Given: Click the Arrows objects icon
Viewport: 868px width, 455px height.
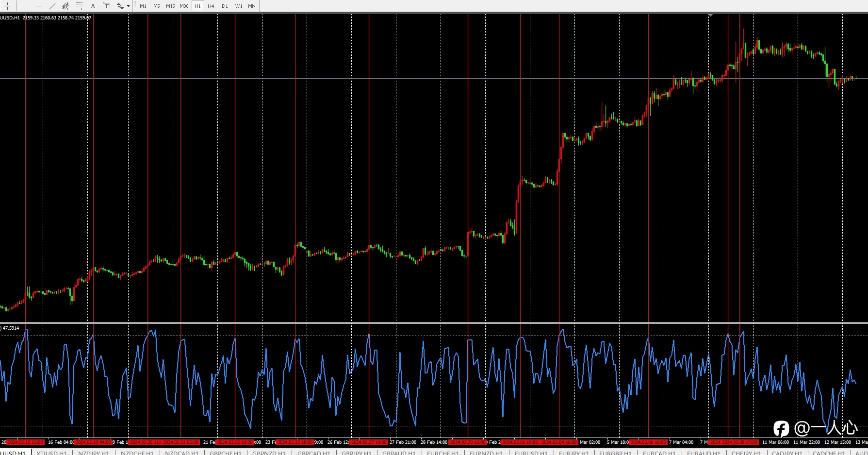Looking at the screenshot, I should coord(120,6).
